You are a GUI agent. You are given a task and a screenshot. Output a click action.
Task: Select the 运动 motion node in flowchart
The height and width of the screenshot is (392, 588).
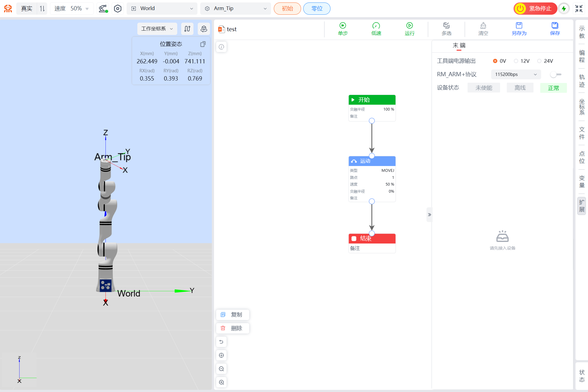372,161
